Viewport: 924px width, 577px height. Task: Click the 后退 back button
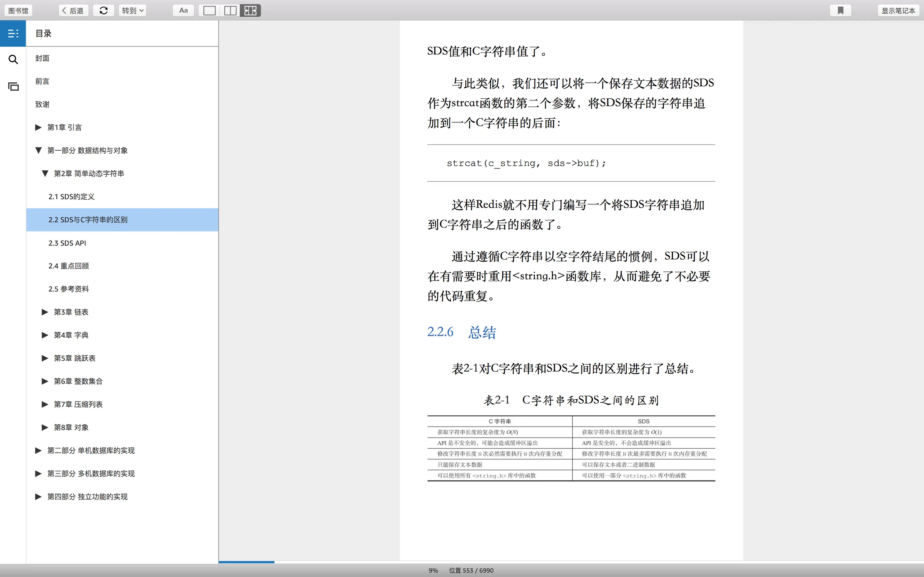(x=73, y=11)
